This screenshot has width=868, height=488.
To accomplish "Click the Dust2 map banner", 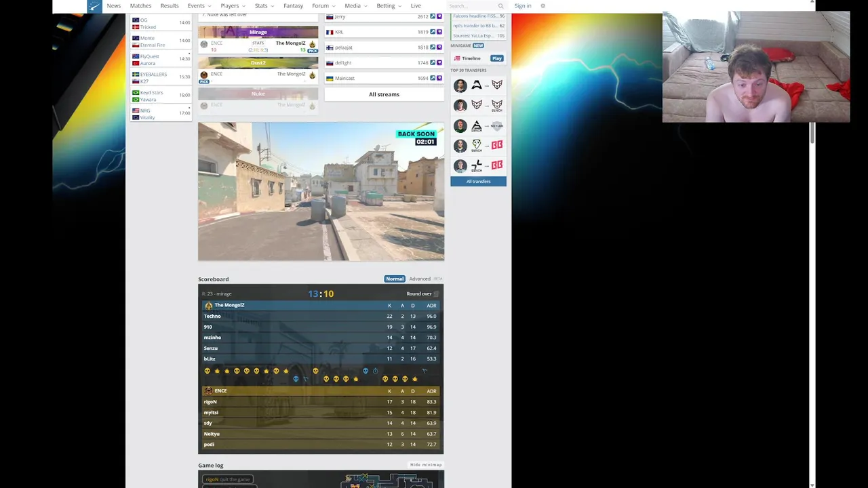I will [258, 62].
